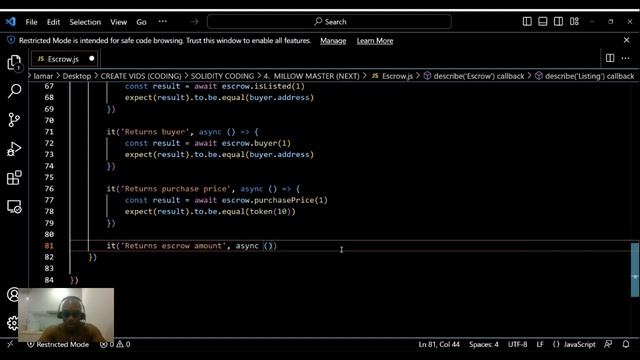Image resolution: width=640 pixels, height=360 pixels.
Task: Open remote window status icon
Action: [10, 344]
